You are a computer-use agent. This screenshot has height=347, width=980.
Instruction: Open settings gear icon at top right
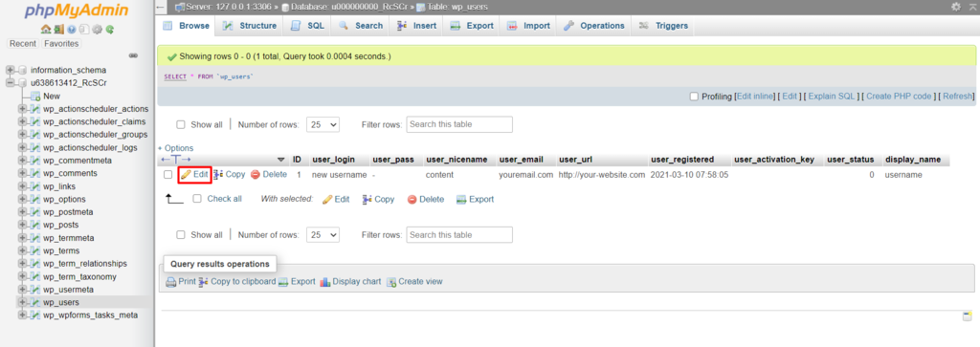tap(956, 7)
